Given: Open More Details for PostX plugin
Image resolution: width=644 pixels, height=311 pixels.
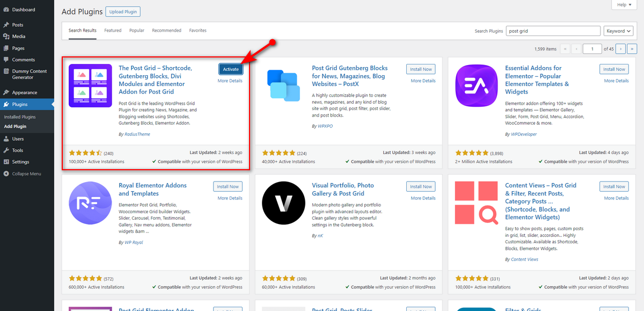Looking at the screenshot, I should [423, 81].
